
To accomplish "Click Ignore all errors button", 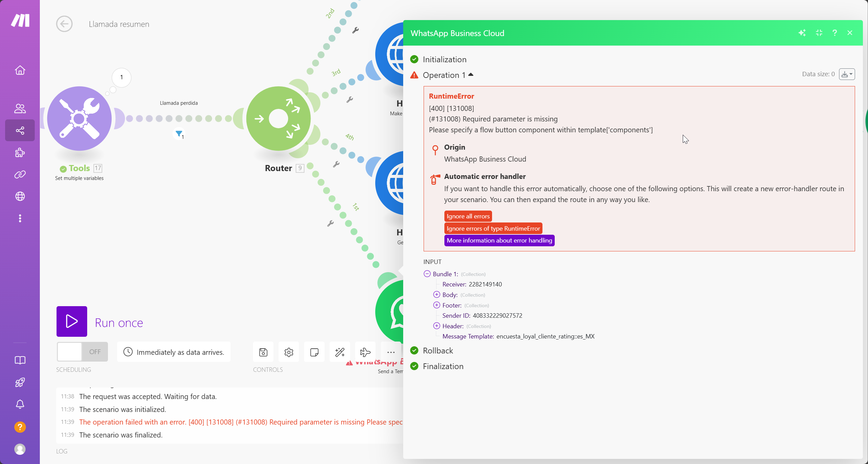I will (468, 216).
